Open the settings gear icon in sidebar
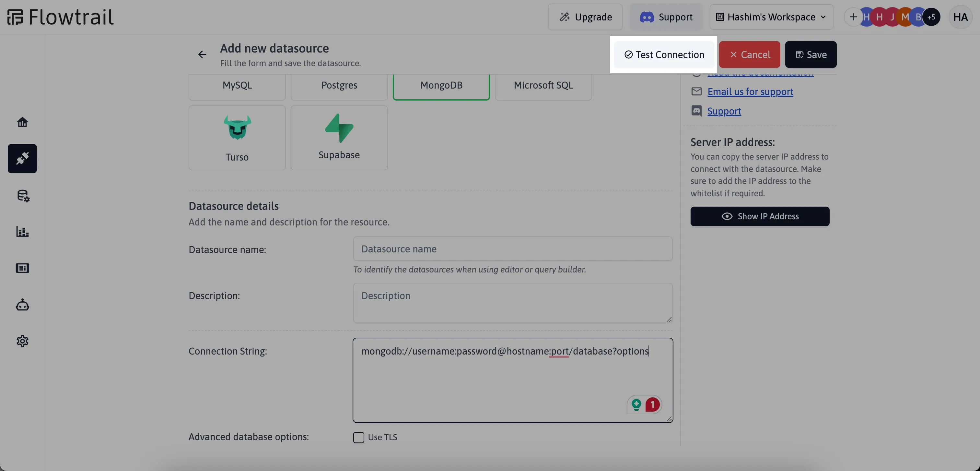The height and width of the screenshot is (471, 980). (22, 341)
